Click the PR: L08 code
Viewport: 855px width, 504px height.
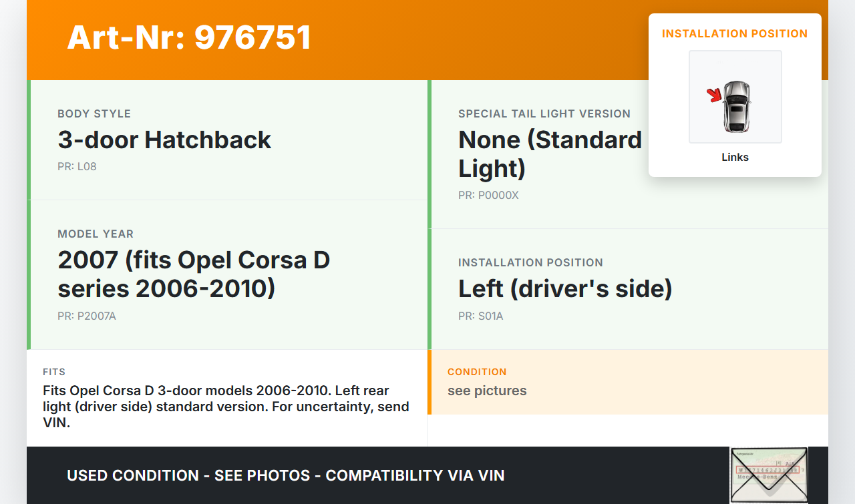77,166
